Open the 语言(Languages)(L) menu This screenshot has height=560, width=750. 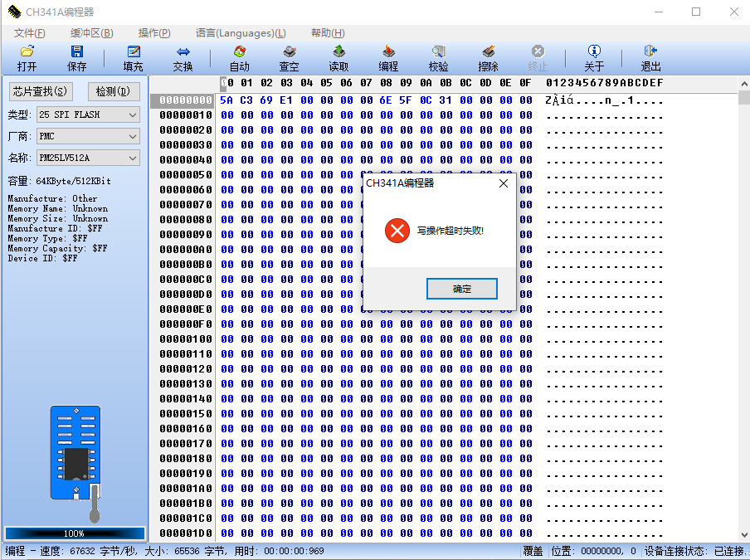[241, 33]
